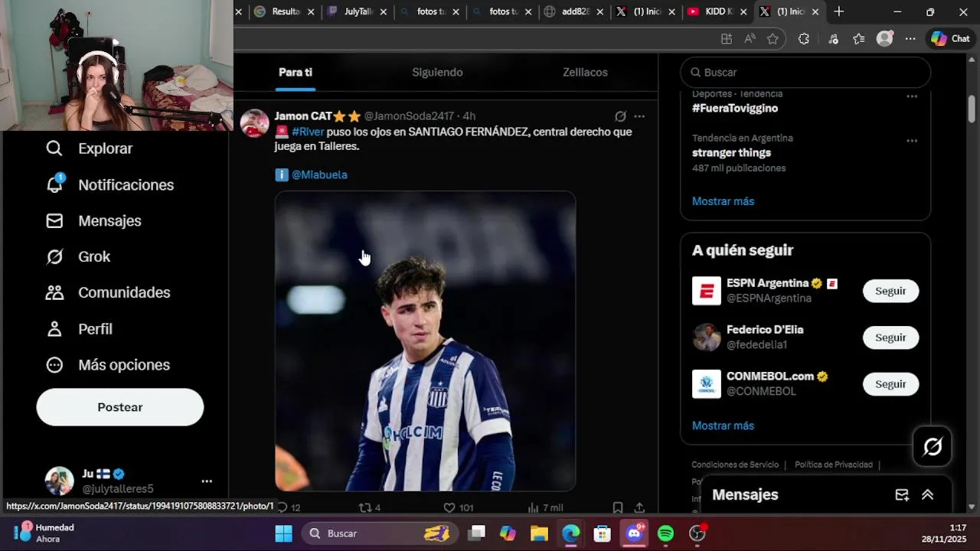980x551 pixels.
Task: Share the Jamon CAT post
Action: [639, 507]
